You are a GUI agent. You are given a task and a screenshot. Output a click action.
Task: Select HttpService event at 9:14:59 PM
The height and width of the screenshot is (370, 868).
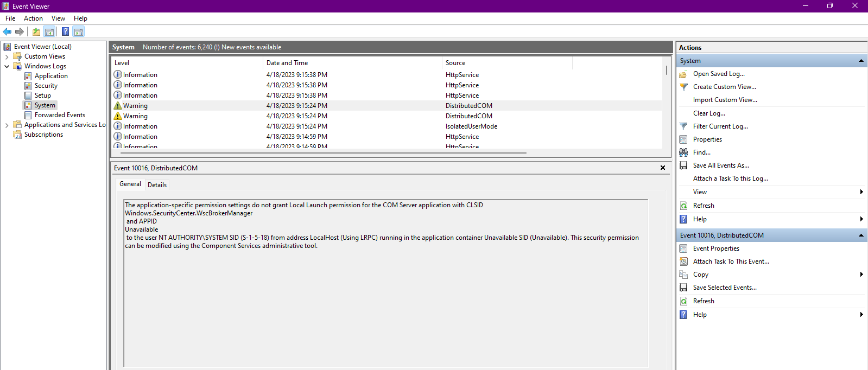pyautogui.click(x=387, y=137)
